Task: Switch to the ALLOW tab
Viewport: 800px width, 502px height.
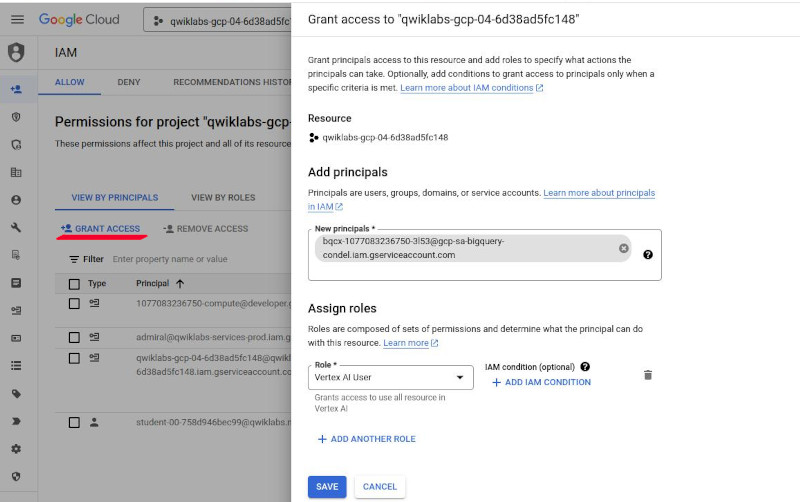Action: coord(70,82)
